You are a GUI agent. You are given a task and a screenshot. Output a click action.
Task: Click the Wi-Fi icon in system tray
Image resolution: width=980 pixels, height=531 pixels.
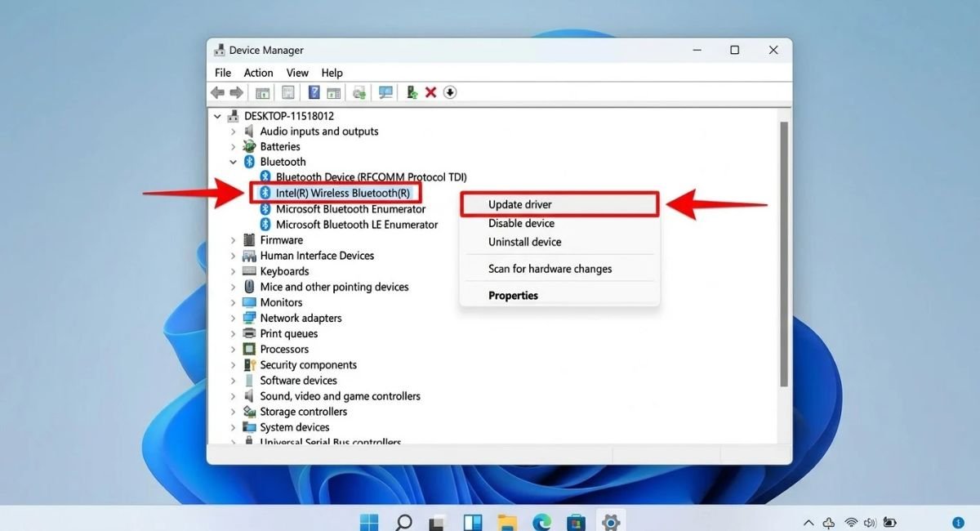pos(851,522)
